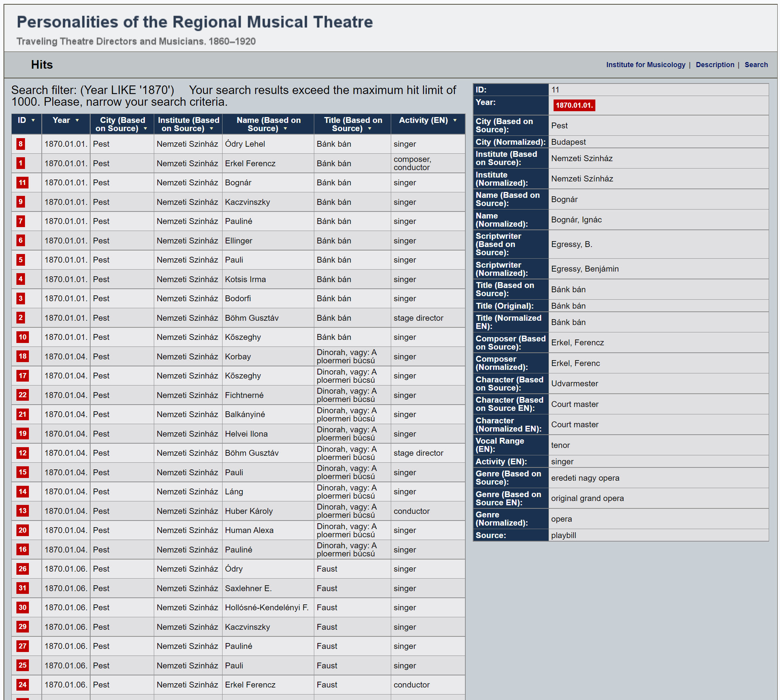
Task: Open record with red ID badge 29
Action: (x=22, y=627)
